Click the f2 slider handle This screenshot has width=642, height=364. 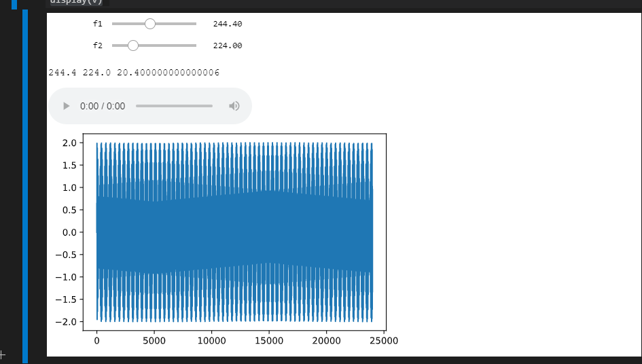pos(133,45)
